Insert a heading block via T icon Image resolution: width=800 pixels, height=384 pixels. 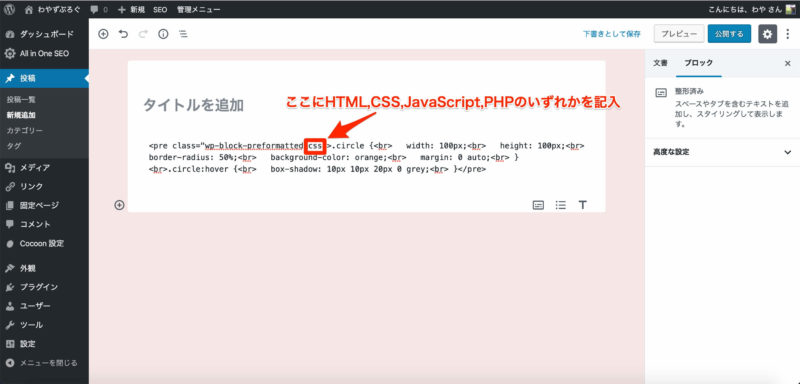(x=583, y=205)
